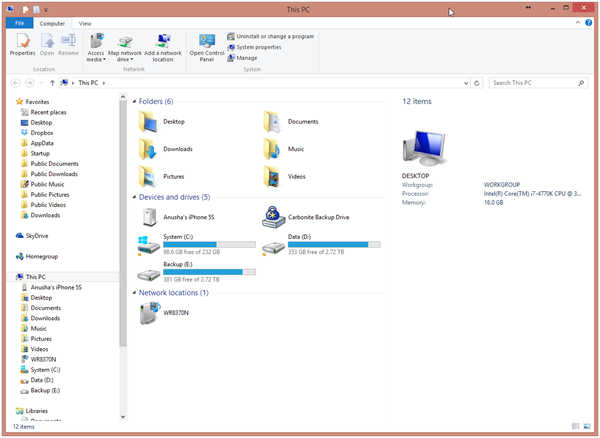600x438 pixels.
Task: Switch to the View ribbon tab
Action: click(x=85, y=23)
